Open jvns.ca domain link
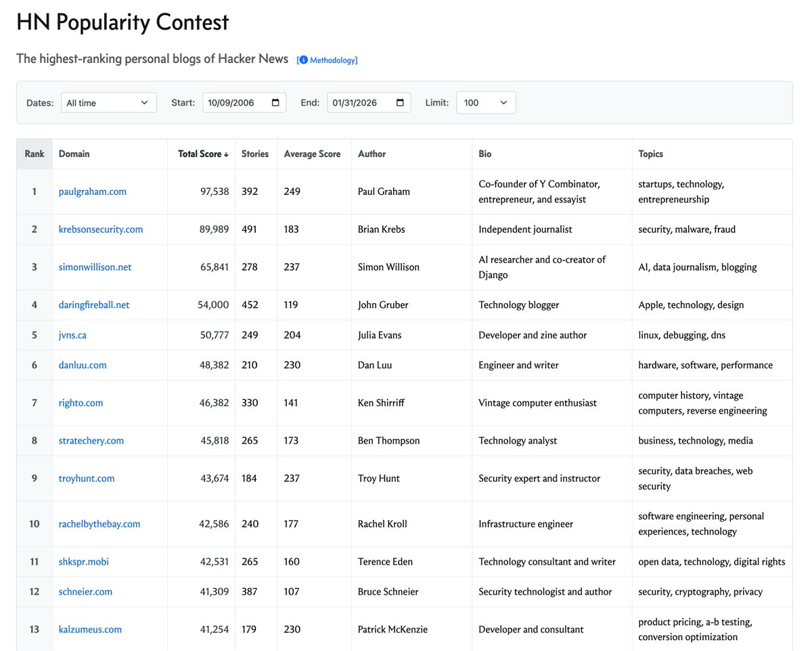The height and width of the screenshot is (651, 812). [x=72, y=335]
